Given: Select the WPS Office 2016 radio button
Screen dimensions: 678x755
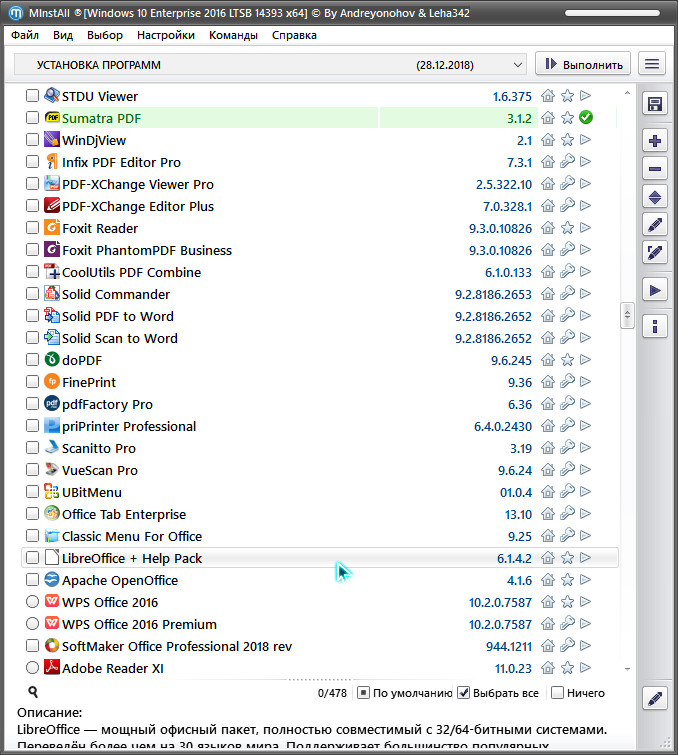Looking at the screenshot, I should pos(33,602).
